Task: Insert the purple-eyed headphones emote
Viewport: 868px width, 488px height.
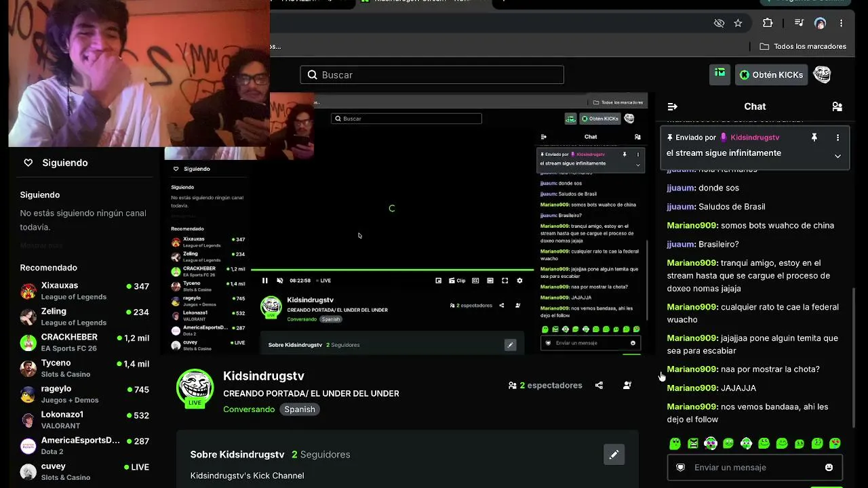Action: click(711, 443)
